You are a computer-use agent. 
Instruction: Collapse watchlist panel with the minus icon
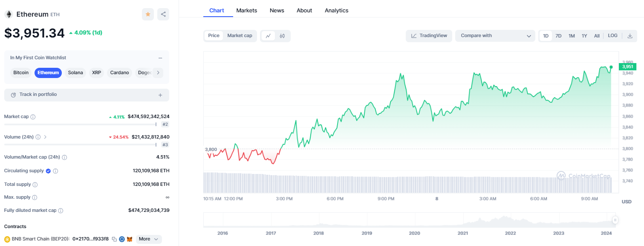(160, 58)
